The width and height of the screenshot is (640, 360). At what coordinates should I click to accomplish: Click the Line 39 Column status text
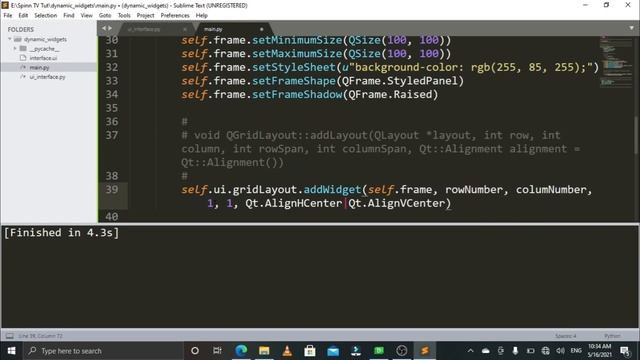40,336
